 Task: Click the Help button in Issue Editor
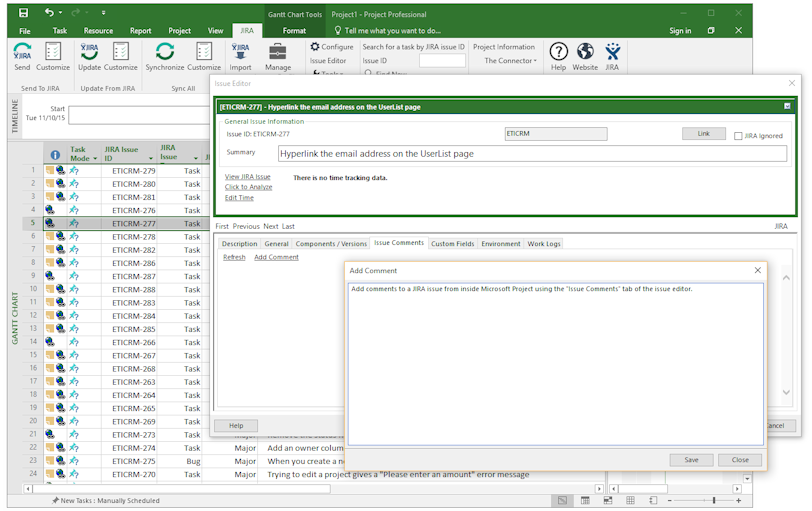236,426
